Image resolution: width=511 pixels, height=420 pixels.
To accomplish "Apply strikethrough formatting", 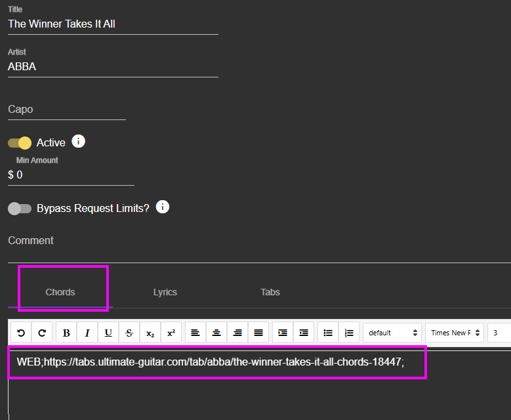I will click(129, 333).
